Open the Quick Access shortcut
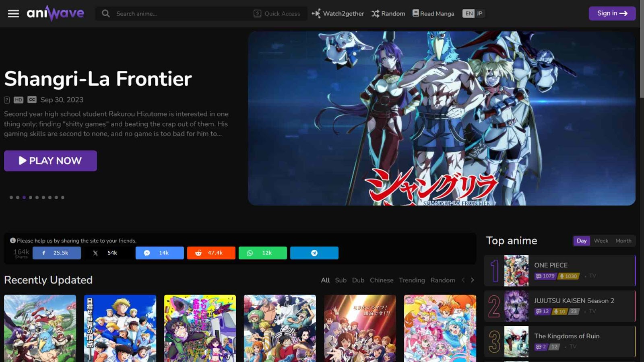Screen dimensions: 644x362 pos(277,14)
